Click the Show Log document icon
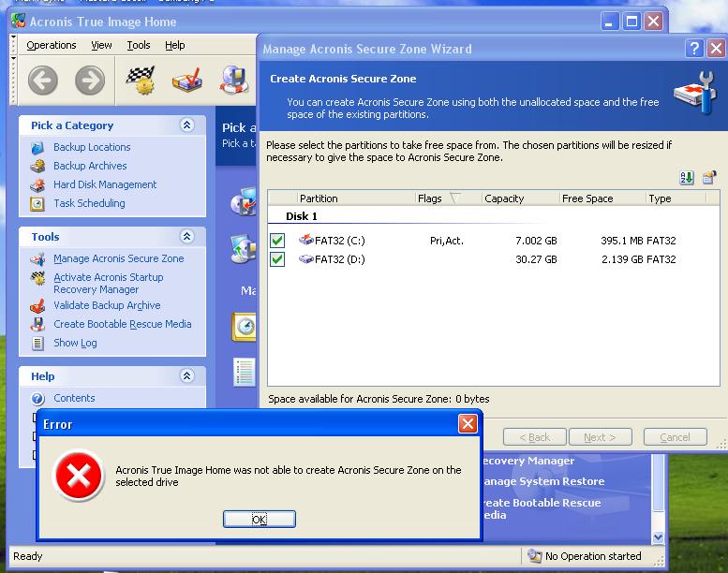 coord(37,344)
